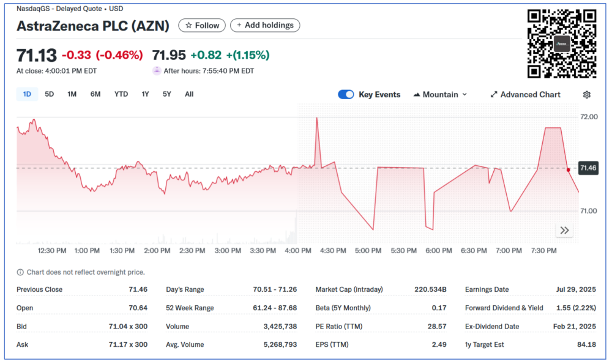612x364 pixels.
Task: Show the All time chart range
Action: [x=189, y=94]
